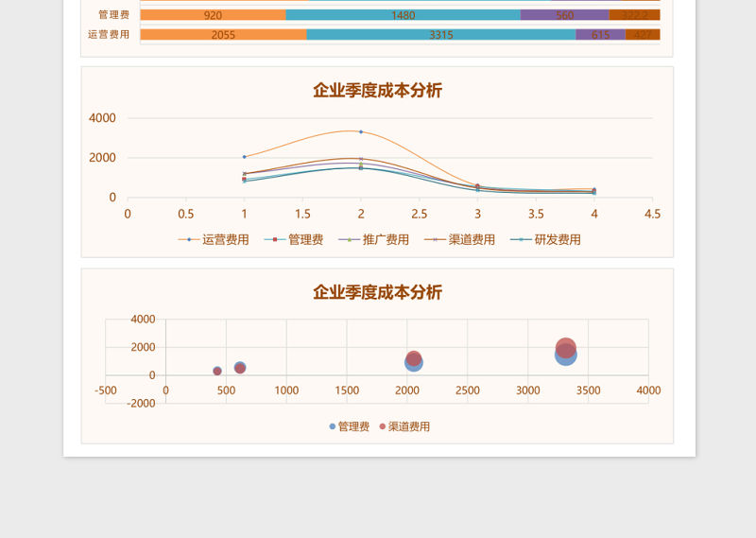Select the bubble chart title 企业季度成本分析
Viewport: 756px width, 538px height.
377,292
